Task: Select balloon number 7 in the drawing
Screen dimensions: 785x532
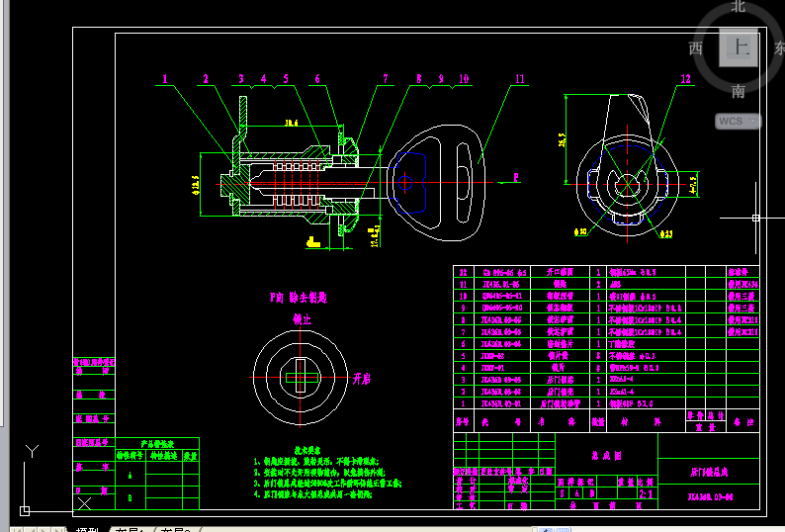Action: [x=385, y=79]
